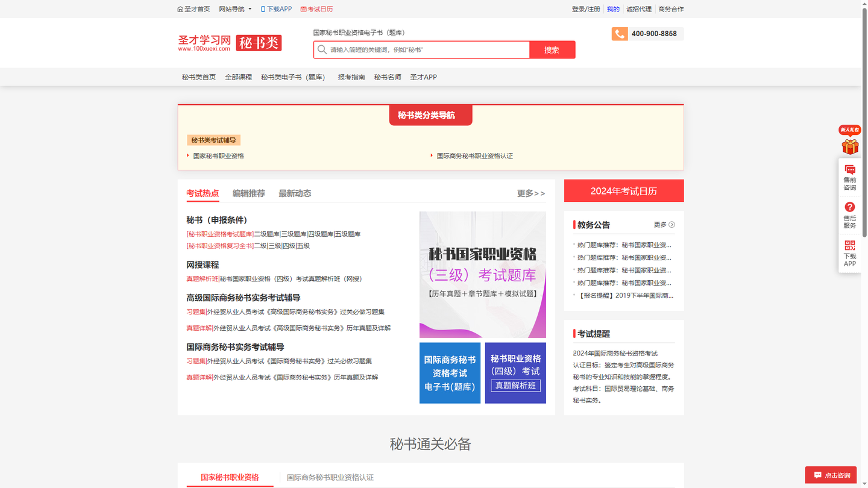Click the 秘书类分类导航 red header
868x488 pixels.
[430, 115]
